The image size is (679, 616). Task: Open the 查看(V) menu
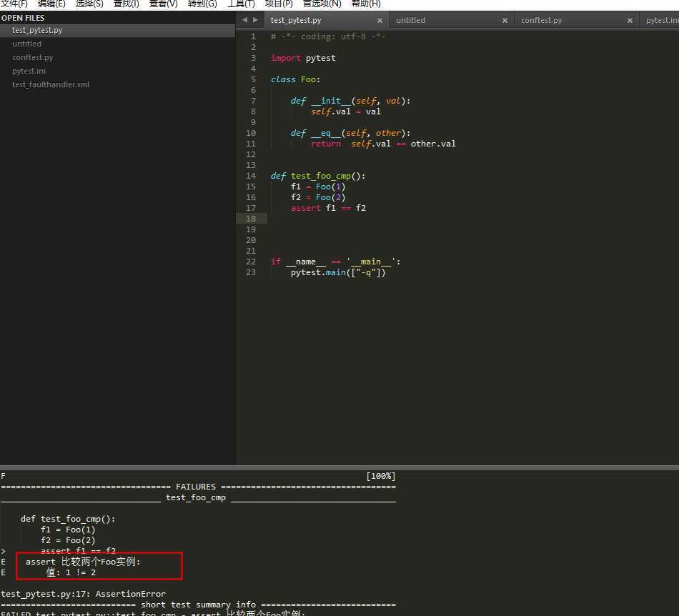[x=163, y=4]
